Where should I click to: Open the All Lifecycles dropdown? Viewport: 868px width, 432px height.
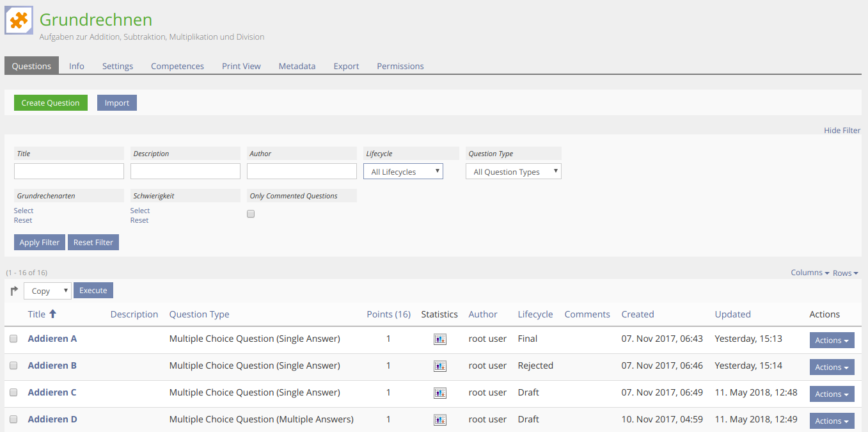(x=403, y=172)
